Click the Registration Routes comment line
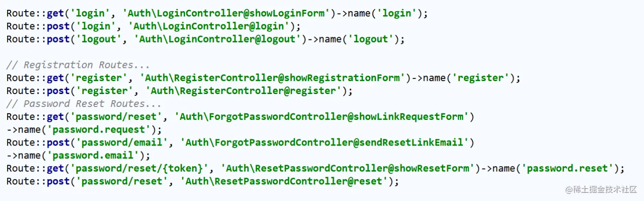 tap(78, 65)
